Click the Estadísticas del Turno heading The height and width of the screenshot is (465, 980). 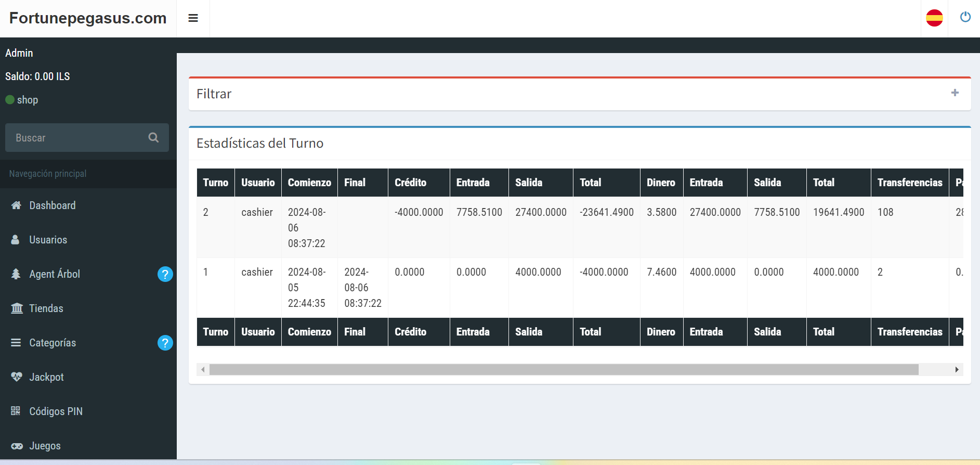tap(260, 143)
